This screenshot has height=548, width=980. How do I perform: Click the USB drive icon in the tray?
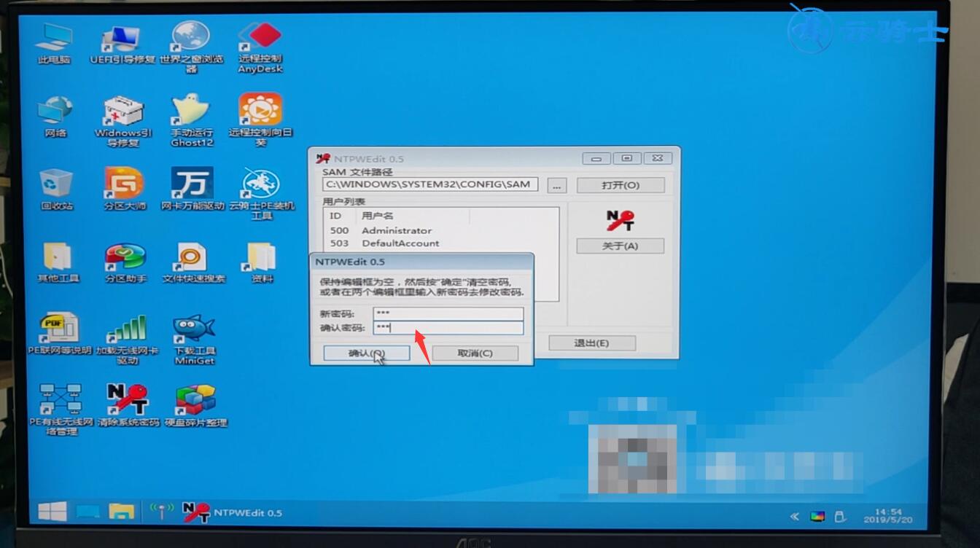click(x=840, y=517)
